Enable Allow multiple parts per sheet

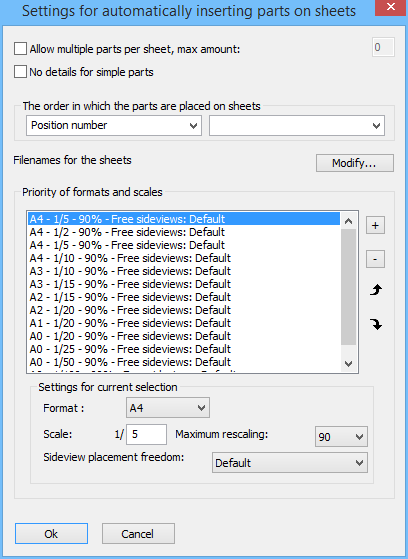20,49
